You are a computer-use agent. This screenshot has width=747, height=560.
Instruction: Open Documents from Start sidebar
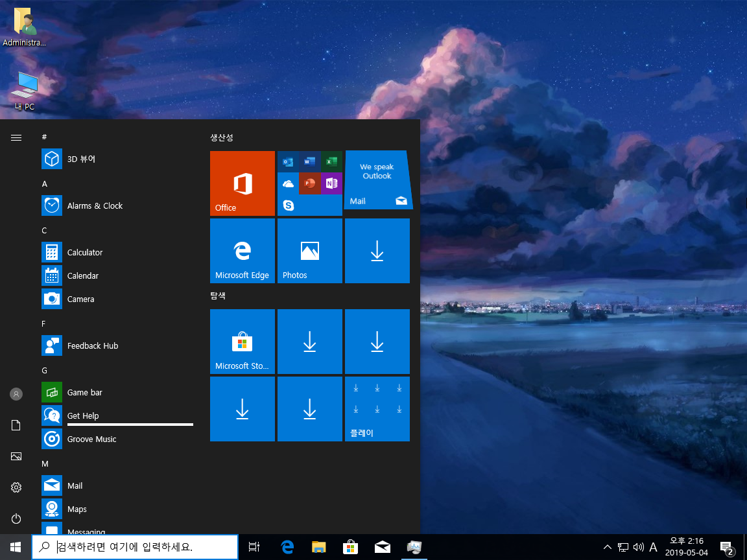point(16,425)
